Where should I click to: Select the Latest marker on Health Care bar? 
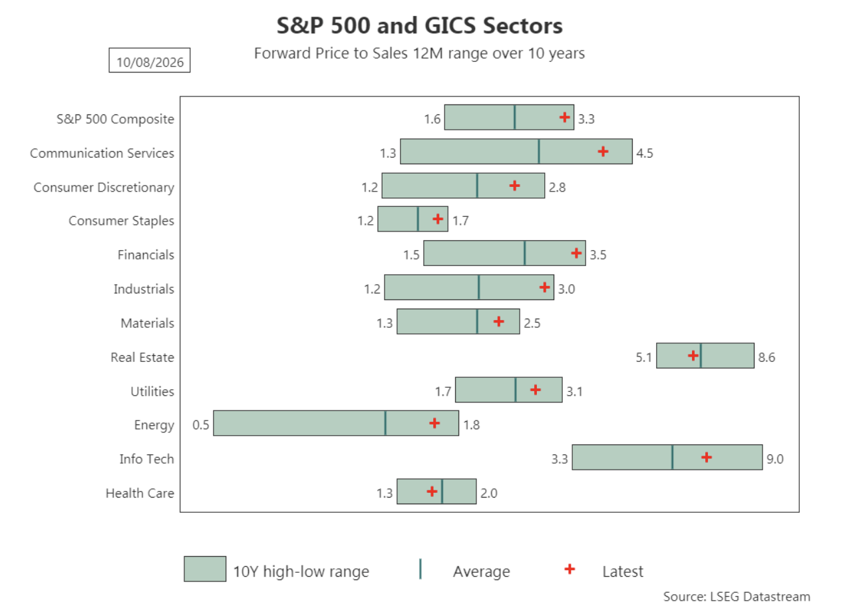[x=432, y=491]
